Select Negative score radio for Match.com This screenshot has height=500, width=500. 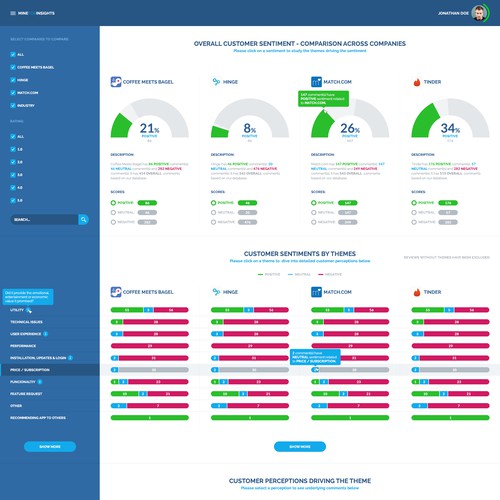(314, 222)
